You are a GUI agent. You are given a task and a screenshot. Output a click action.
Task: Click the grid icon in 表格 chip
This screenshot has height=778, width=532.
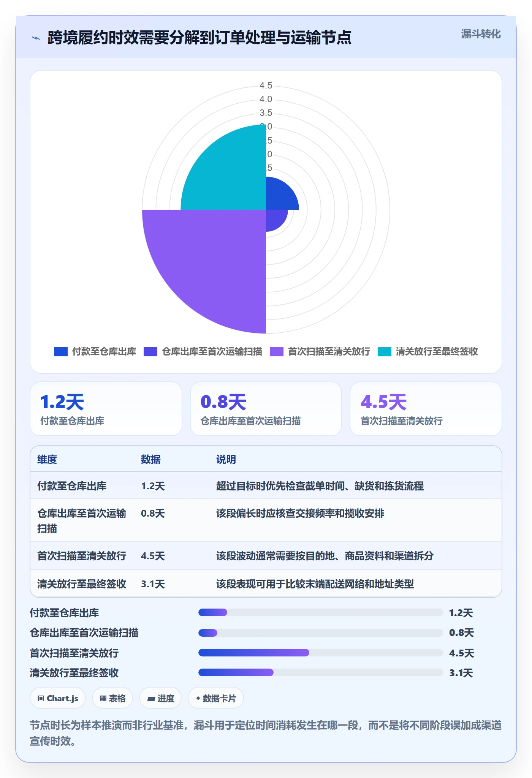tap(103, 699)
